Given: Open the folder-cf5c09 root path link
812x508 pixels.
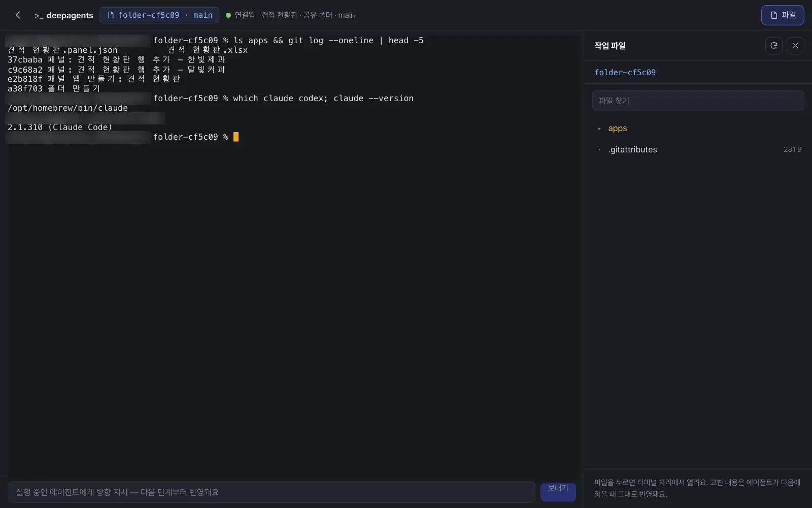Looking at the screenshot, I should click(625, 73).
